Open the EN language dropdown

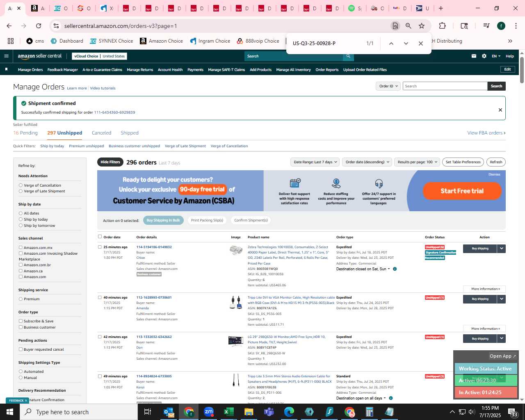click(x=496, y=56)
